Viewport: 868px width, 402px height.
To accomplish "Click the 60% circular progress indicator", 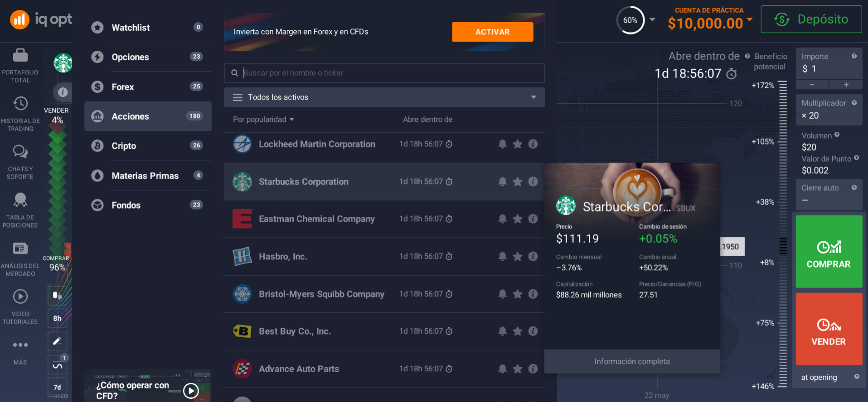I will tap(630, 20).
